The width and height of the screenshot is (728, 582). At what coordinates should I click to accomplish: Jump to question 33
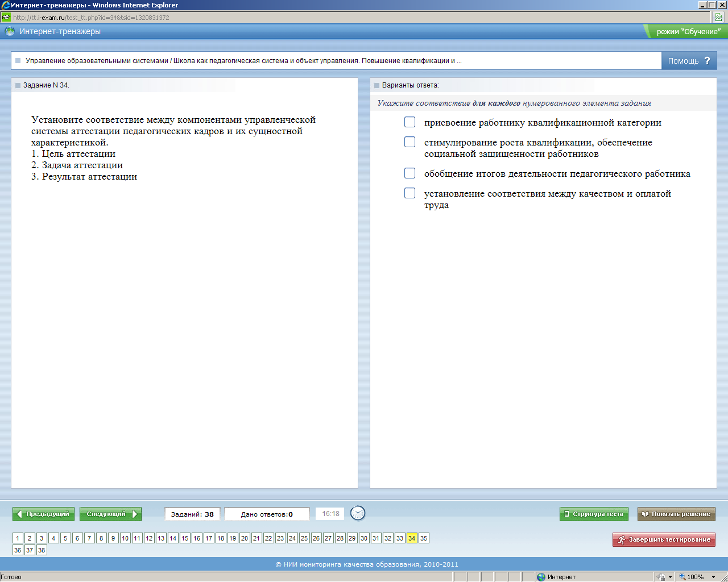(400, 538)
